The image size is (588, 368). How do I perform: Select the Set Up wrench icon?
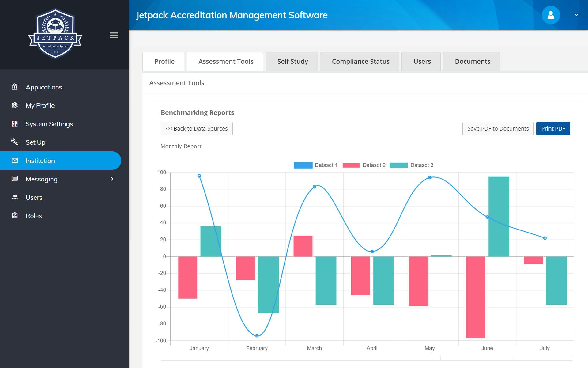(x=14, y=142)
